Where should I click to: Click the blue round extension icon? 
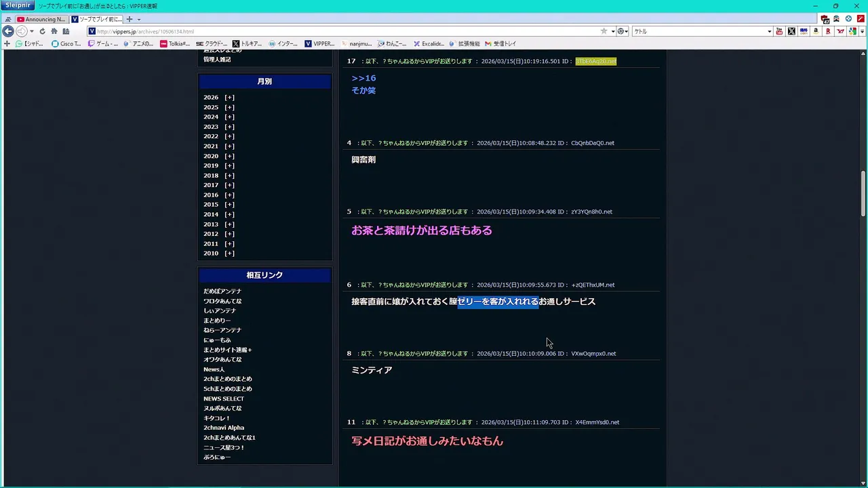click(848, 19)
